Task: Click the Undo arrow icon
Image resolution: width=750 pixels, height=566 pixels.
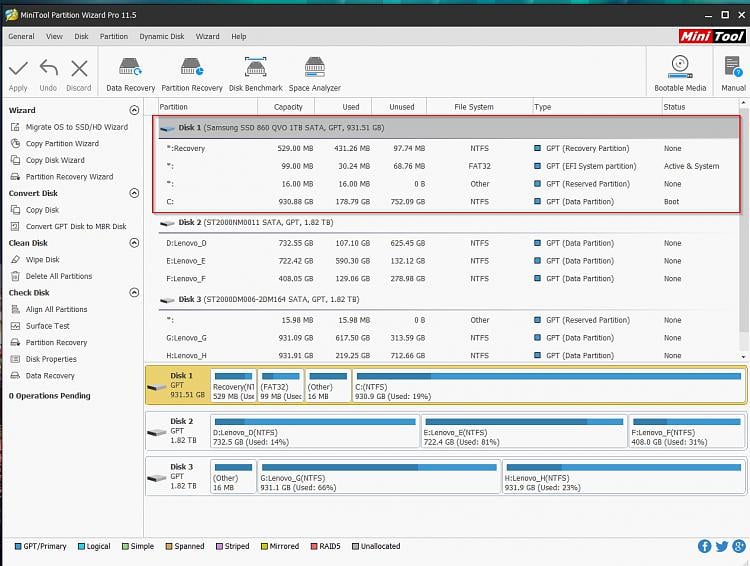Action: [x=48, y=69]
